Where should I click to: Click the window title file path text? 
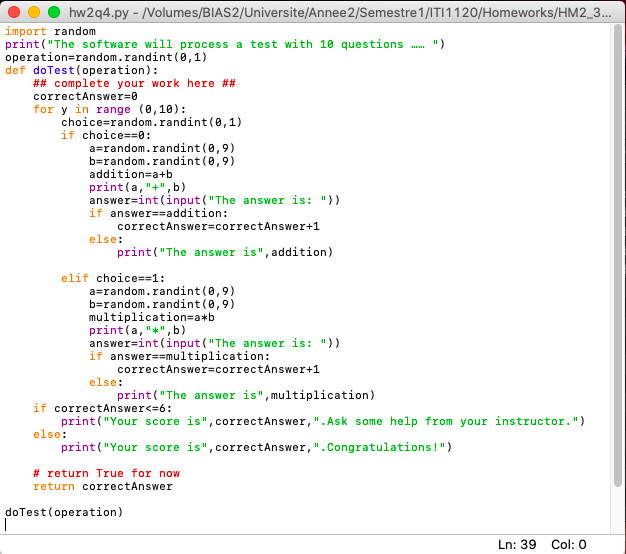[x=350, y=12]
